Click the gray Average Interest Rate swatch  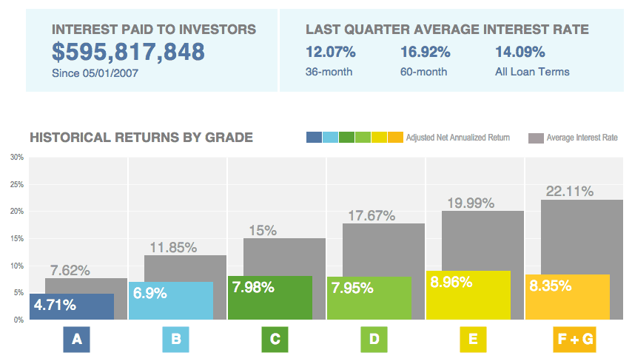[x=536, y=138]
